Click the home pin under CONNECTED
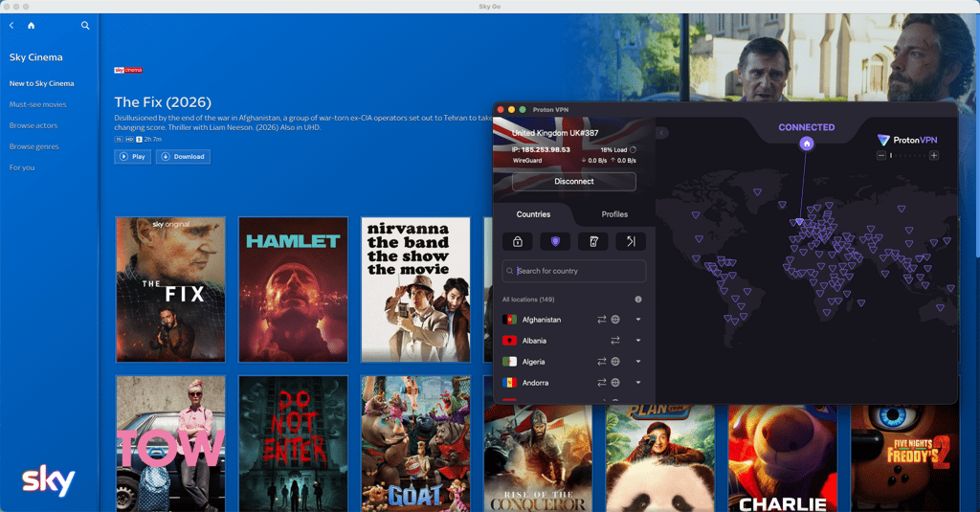This screenshot has height=512, width=980. (806, 144)
